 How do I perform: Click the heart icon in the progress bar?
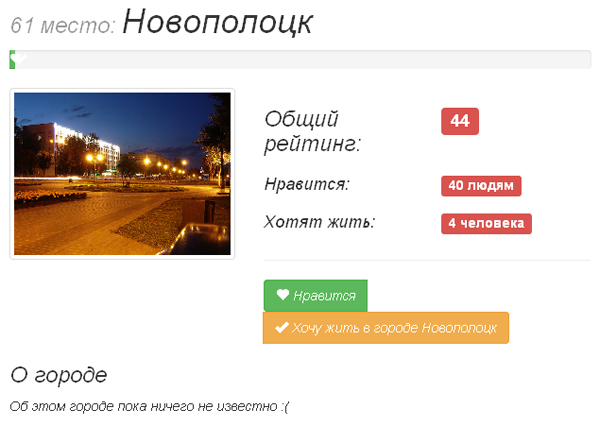pyautogui.click(x=18, y=59)
